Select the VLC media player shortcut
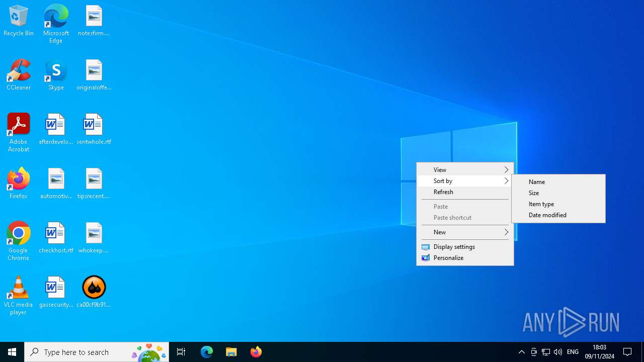This screenshot has height=362, width=644. click(x=19, y=296)
